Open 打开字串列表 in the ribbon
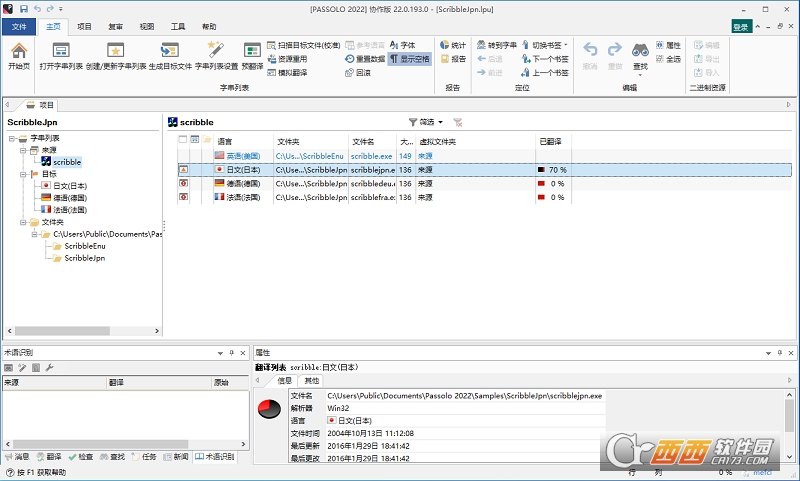Image resolution: width=800 pixels, height=481 pixels. tap(61, 56)
